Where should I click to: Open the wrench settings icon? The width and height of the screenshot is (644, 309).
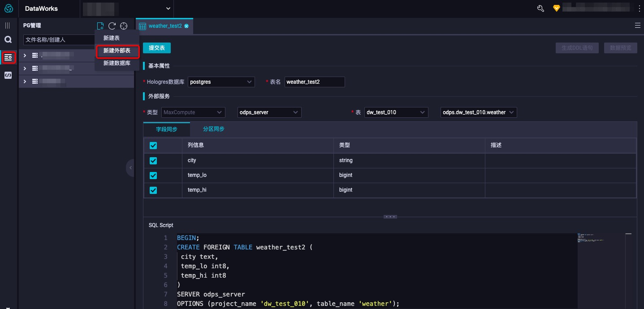click(x=540, y=9)
